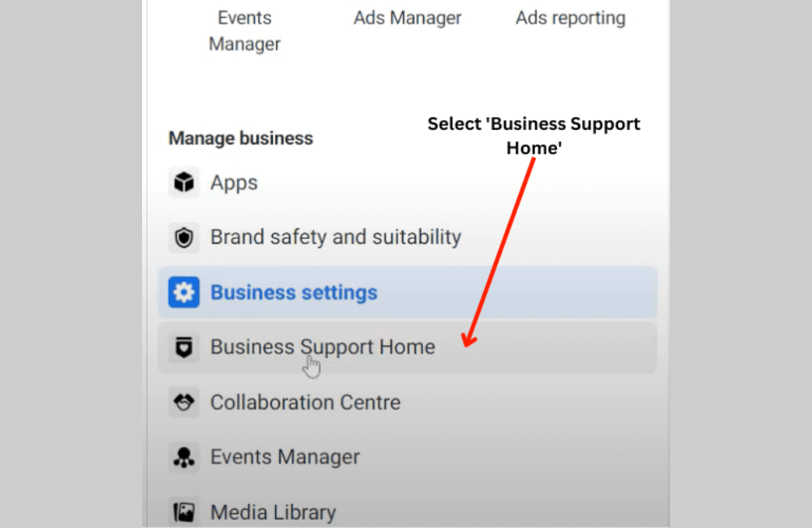812x528 pixels.
Task: Click the Manage business heading
Action: coord(240,138)
